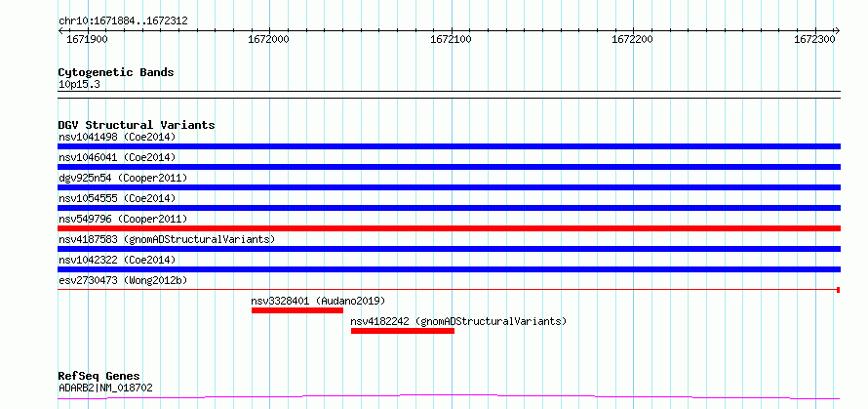Click the blue bar under nsv1041498
Viewport: 868px width, 409px height.
[x=449, y=146]
